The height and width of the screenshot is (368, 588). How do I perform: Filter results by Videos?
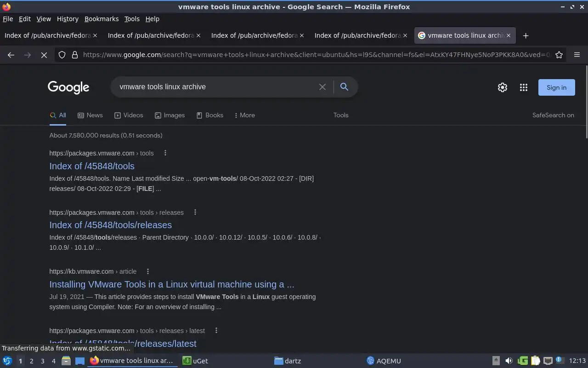129,115
